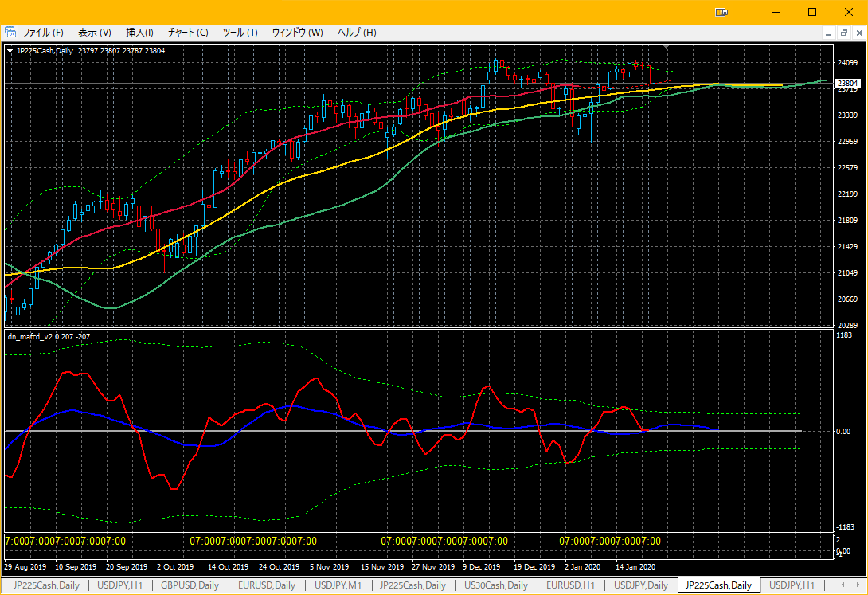Minimize the inner chart window
Image resolution: width=868 pixels, height=595 pixels.
(x=828, y=33)
